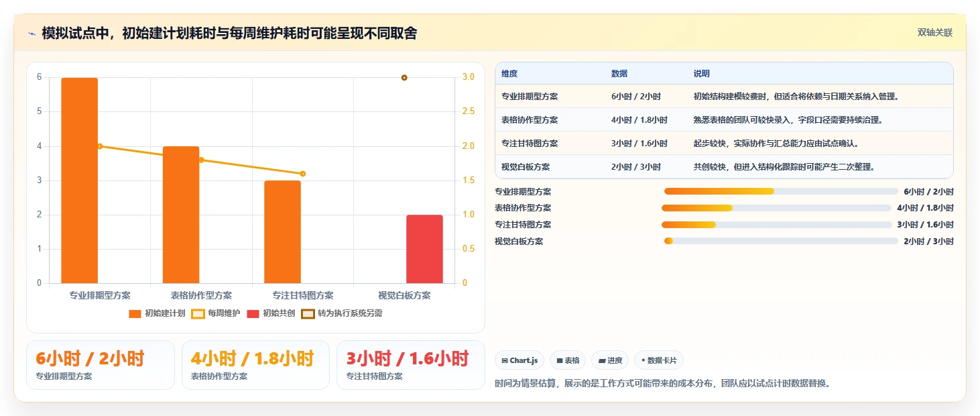This screenshot has width=980, height=416.
Task: Open the 3小时 / 1.6小时 data card
Action: [410, 365]
